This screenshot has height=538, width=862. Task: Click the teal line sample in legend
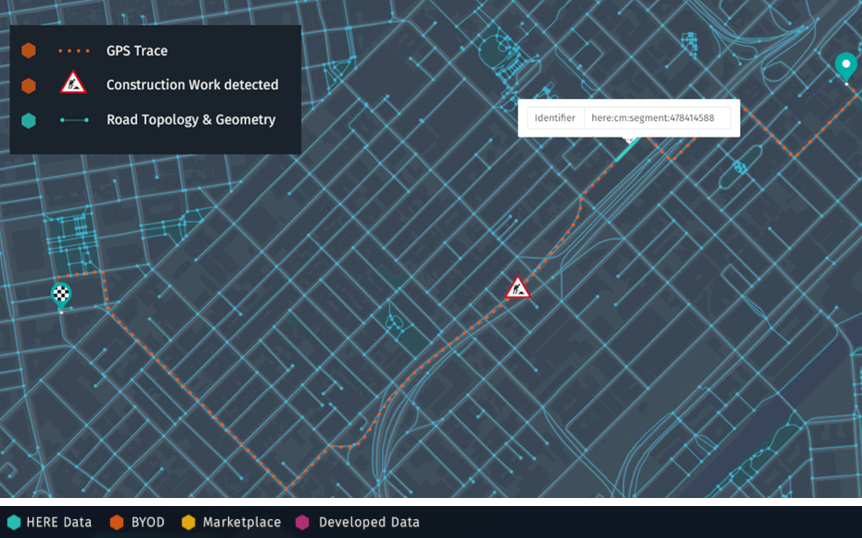click(x=74, y=120)
